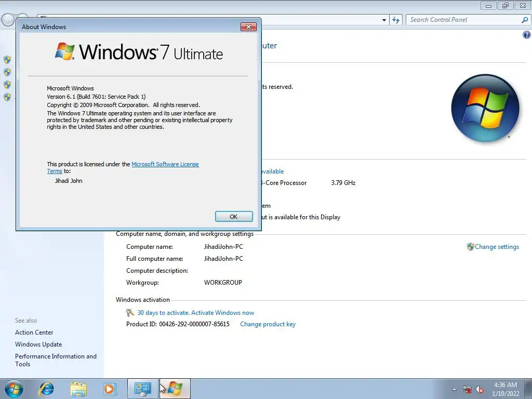The image size is (532, 399).
Task: Close the About Windows dialog
Action: [248, 27]
